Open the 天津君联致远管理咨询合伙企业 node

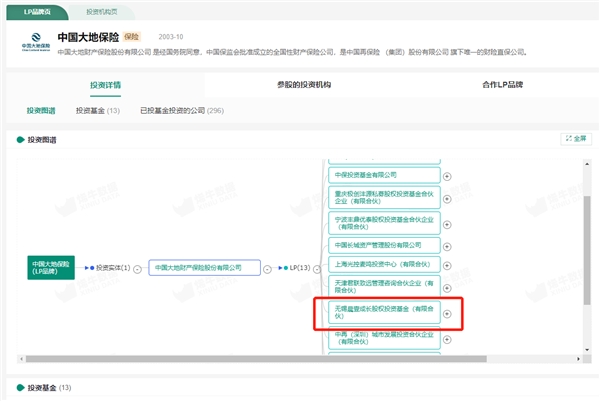pyautogui.click(x=384, y=287)
